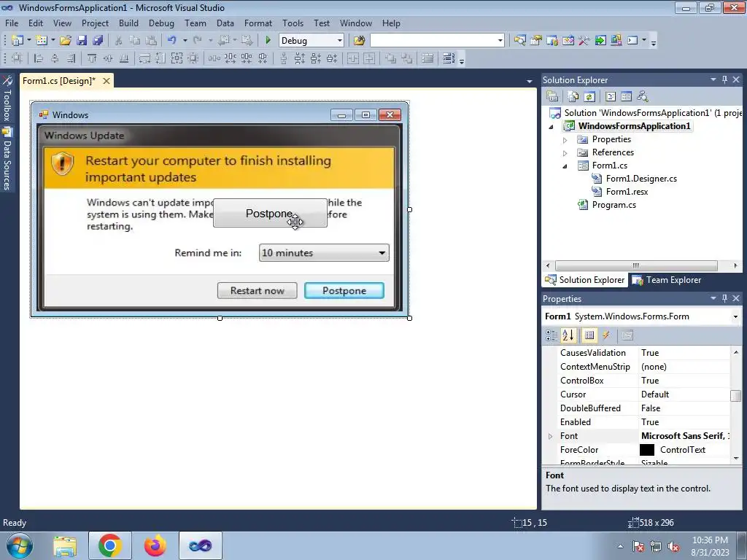Click the Open File folder icon
This screenshot has height=560, width=747.
tap(66, 41)
